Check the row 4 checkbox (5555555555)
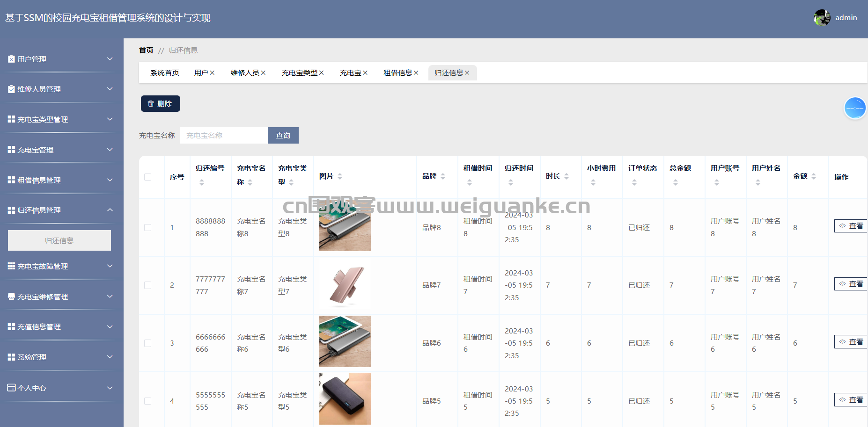This screenshot has height=427, width=868. tap(148, 401)
